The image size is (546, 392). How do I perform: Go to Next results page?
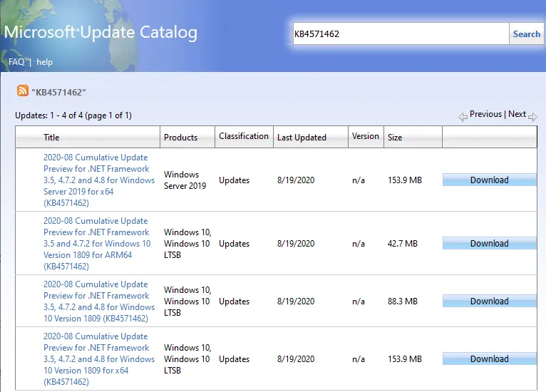(x=517, y=114)
